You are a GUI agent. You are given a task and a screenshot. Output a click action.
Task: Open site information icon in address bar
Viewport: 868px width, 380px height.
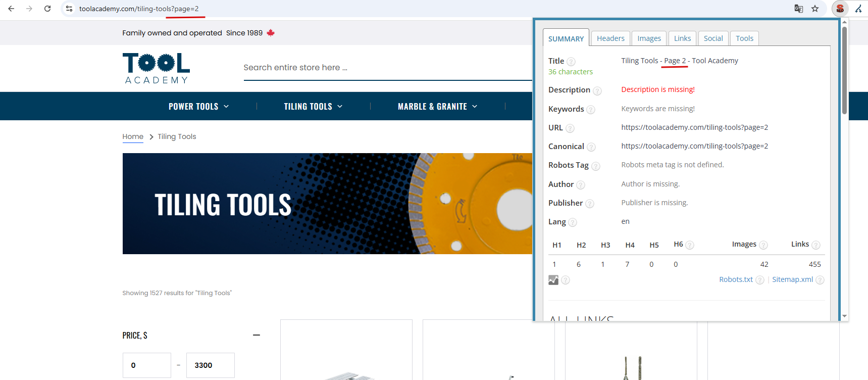(69, 9)
